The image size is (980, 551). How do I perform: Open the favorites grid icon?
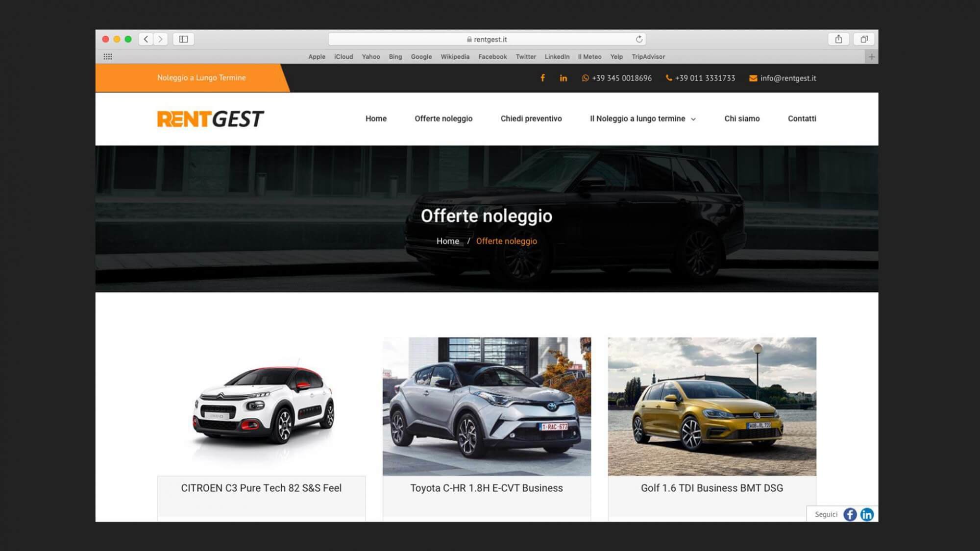point(108,57)
